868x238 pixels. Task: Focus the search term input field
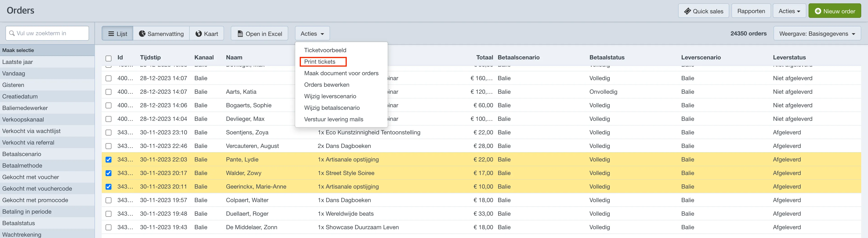tap(47, 33)
